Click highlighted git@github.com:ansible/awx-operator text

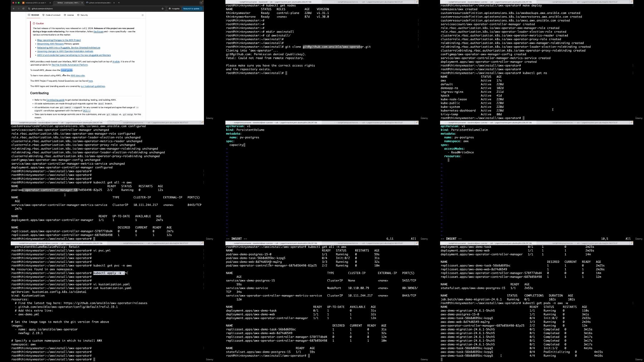[x=333, y=47]
